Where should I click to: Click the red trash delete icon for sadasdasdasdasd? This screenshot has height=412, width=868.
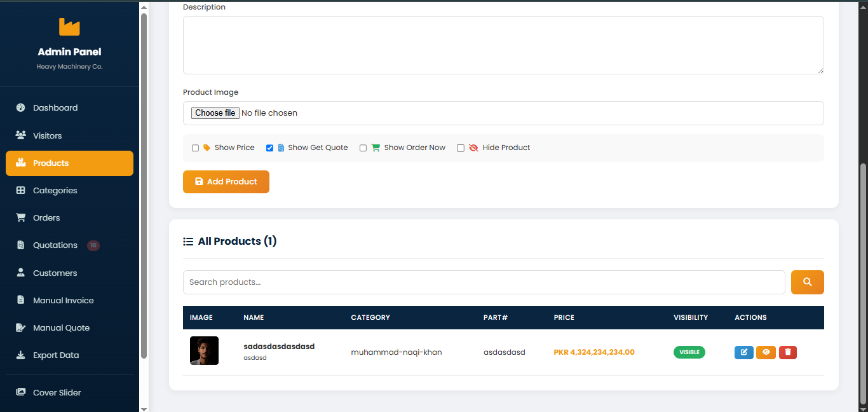click(788, 352)
